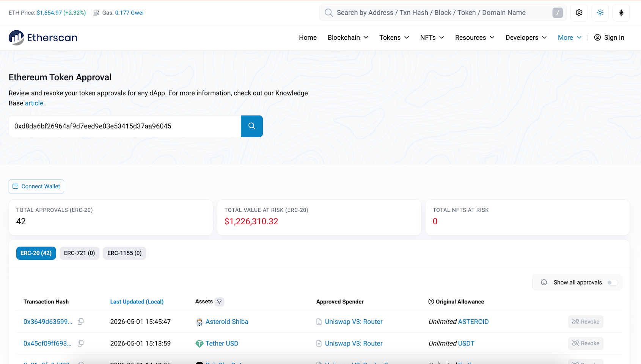Click the wallet address input field
Screen dimensions: 641x364
click(x=125, y=126)
